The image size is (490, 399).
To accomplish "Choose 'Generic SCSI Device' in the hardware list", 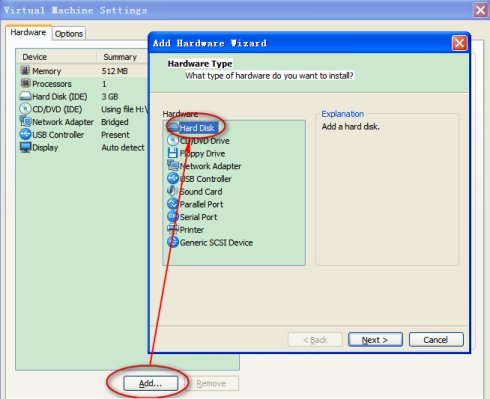I will click(x=216, y=243).
